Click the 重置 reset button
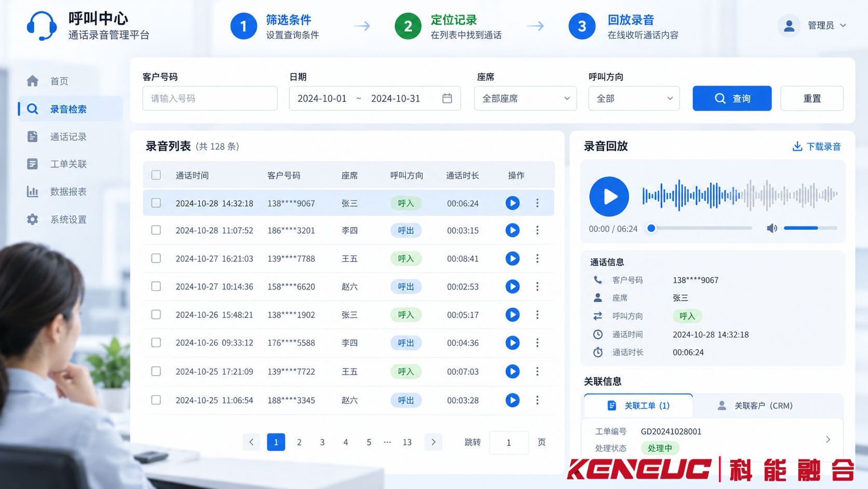 (x=812, y=98)
